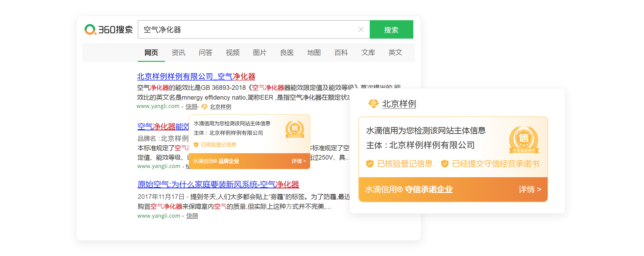Click the 360搜索 logo icon

point(90,30)
